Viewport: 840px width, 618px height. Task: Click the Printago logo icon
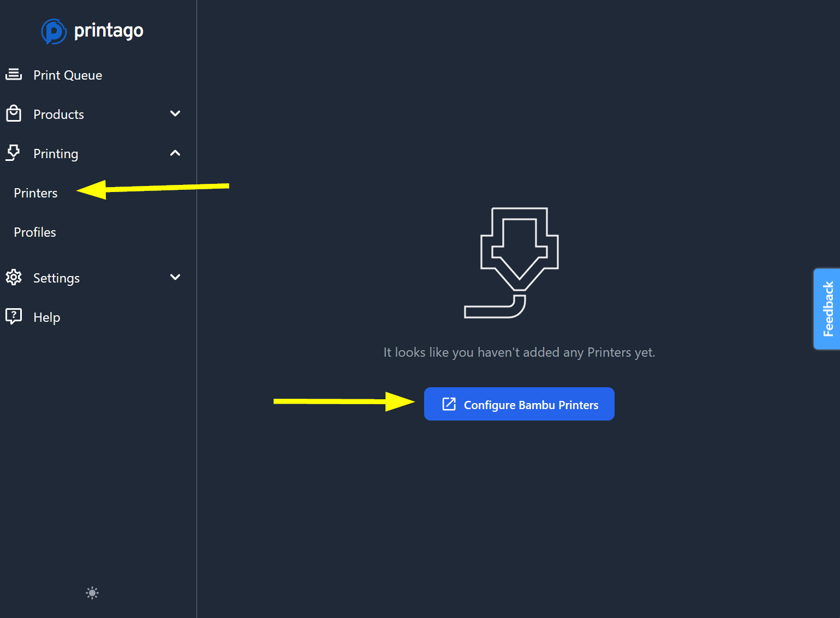tap(53, 31)
